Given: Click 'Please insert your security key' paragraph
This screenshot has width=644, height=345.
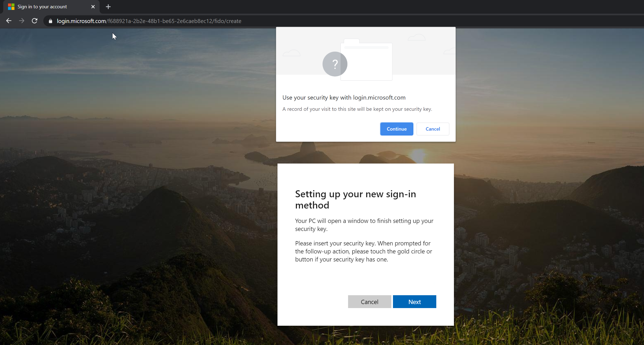Looking at the screenshot, I should [364, 251].
